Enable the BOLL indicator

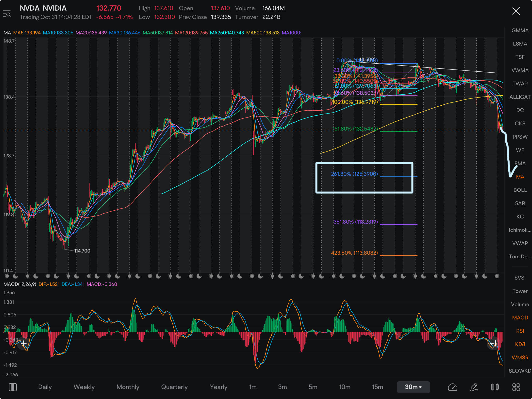tap(520, 190)
